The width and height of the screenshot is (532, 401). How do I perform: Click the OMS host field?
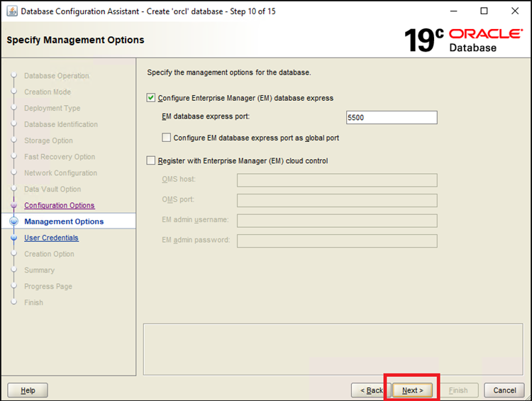(337, 180)
